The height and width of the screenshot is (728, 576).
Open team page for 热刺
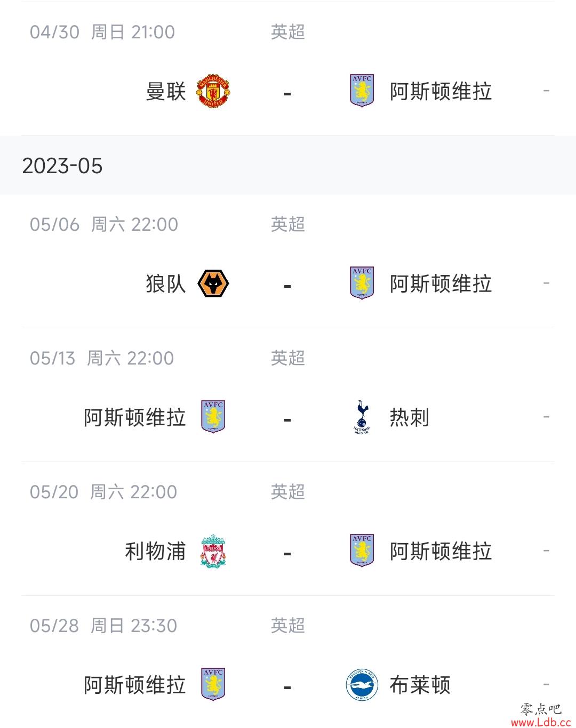410,417
